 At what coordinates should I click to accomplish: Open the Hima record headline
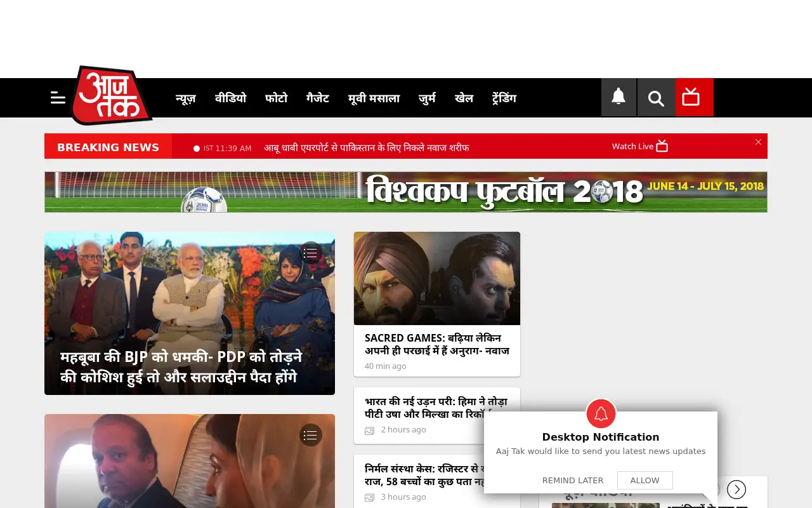[436, 408]
